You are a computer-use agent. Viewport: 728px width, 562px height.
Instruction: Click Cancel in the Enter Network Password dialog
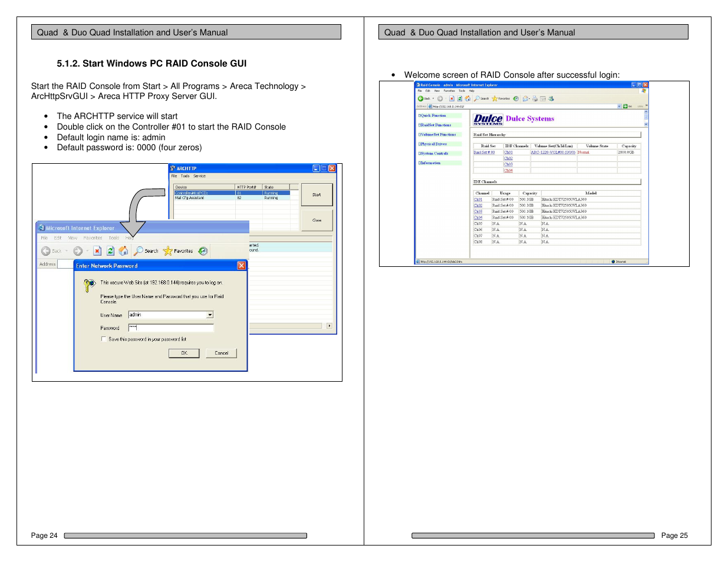(222, 353)
